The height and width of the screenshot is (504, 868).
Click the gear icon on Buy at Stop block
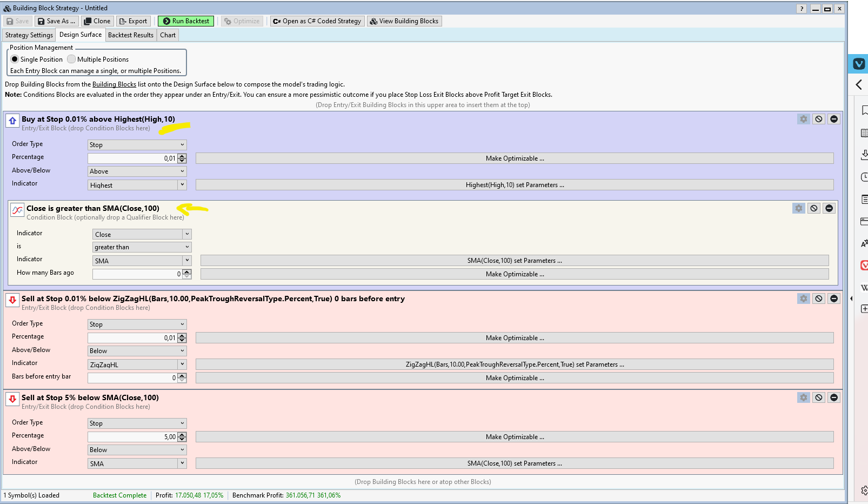[803, 119]
